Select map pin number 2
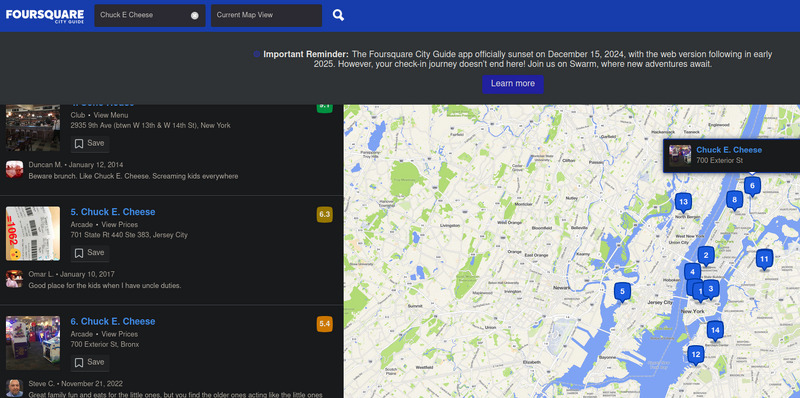Viewport: 800px width, 398px height. pyautogui.click(x=706, y=256)
